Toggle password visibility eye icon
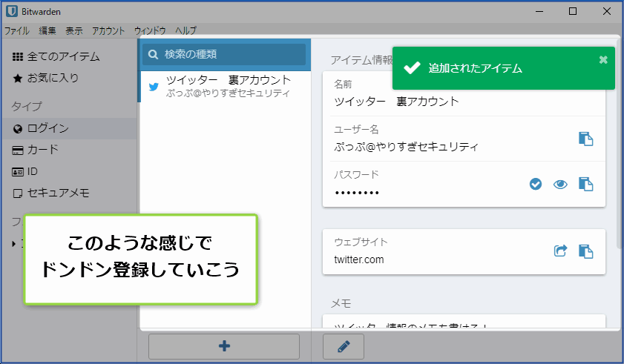Image resolution: width=624 pixels, height=364 pixels. click(x=560, y=184)
